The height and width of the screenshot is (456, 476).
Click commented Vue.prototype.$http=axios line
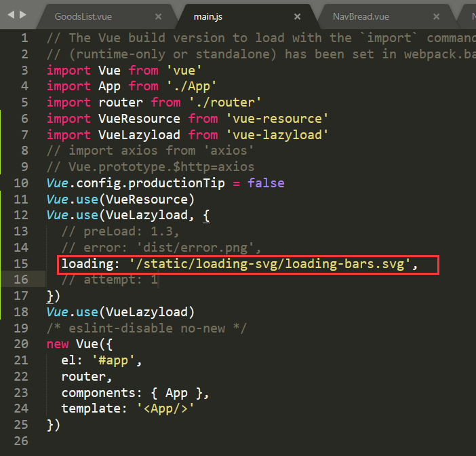click(151, 167)
